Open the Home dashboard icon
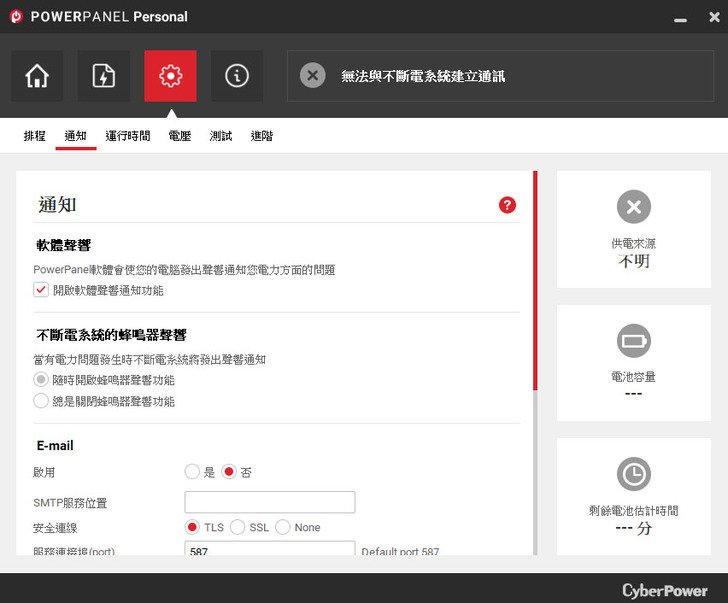Image resolution: width=728 pixels, height=603 pixels. [x=37, y=76]
